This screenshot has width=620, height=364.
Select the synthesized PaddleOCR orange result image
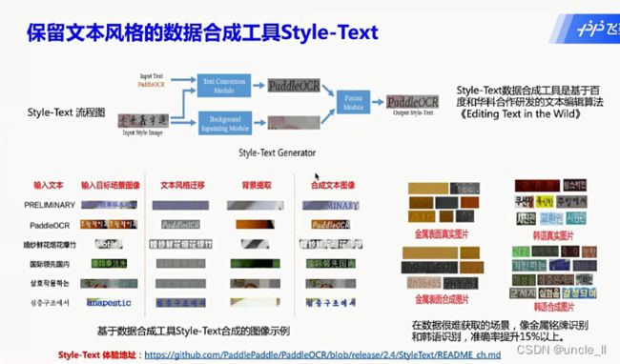point(331,225)
